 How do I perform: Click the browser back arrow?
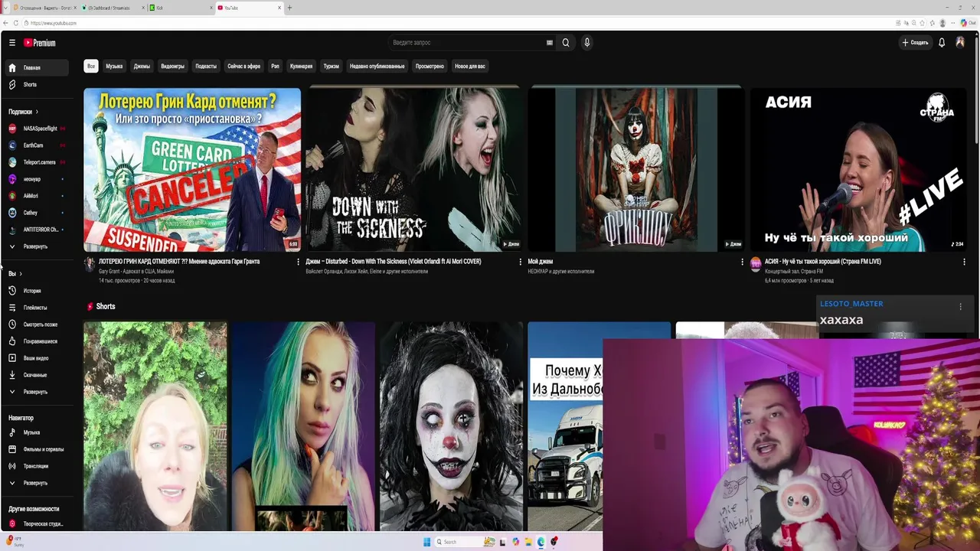(6, 23)
